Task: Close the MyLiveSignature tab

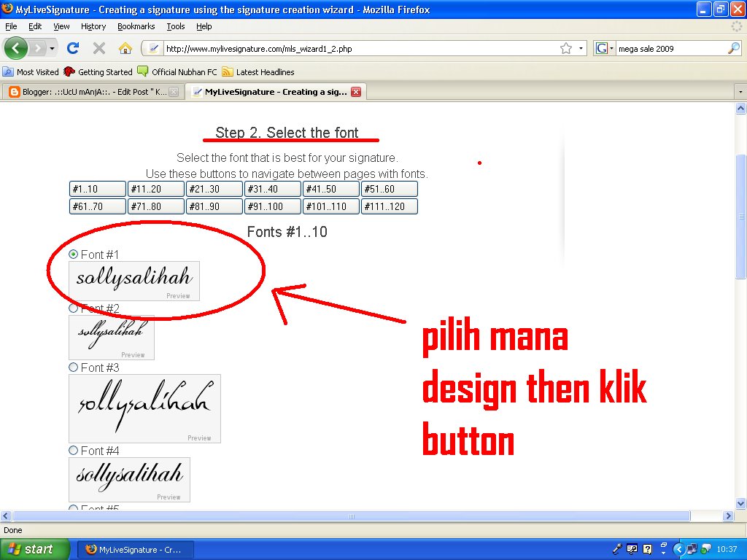Action: tap(356, 92)
